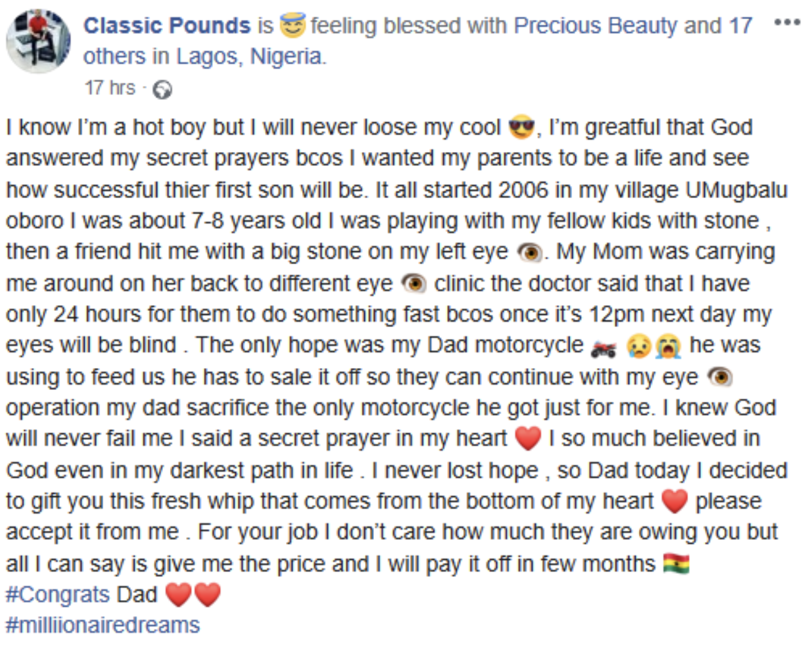Click the sunglasses cool face emoji
Image resolution: width=812 pixels, height=645 pixels.
[521, 127]
